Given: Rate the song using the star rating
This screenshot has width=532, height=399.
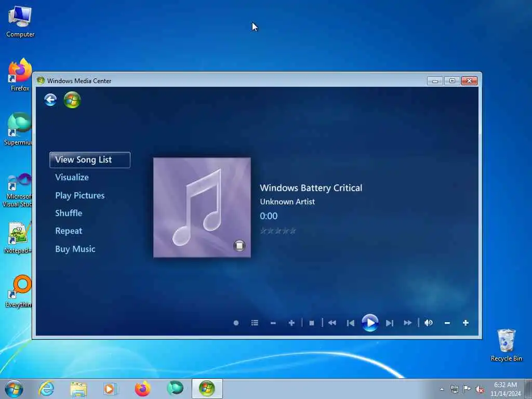Looking at the screenshot, I should tap(278, 231).
